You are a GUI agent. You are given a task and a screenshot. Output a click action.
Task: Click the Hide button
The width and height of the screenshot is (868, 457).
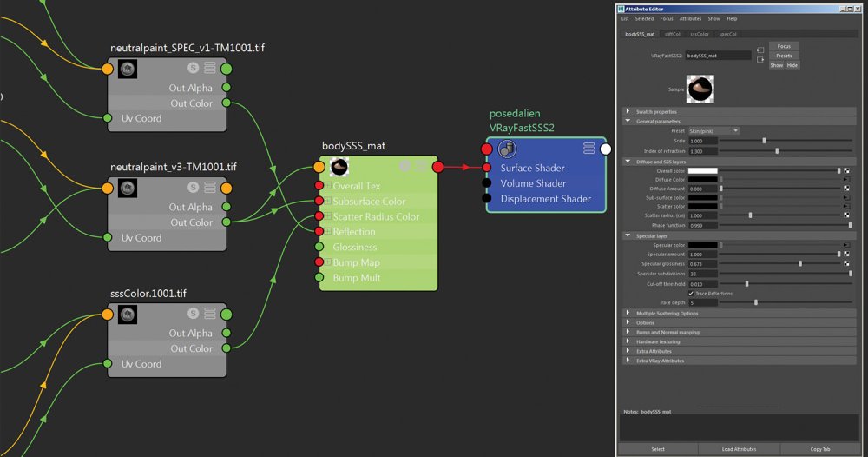792,65
